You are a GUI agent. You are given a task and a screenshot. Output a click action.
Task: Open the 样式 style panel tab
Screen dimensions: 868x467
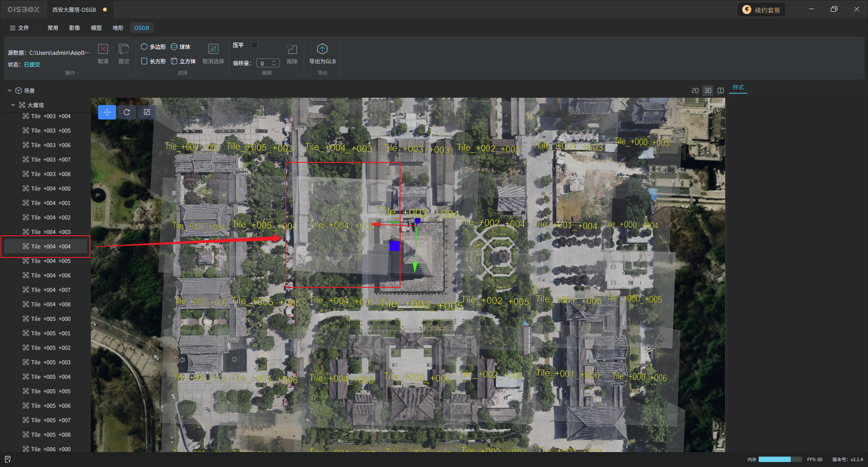point(738,87)
